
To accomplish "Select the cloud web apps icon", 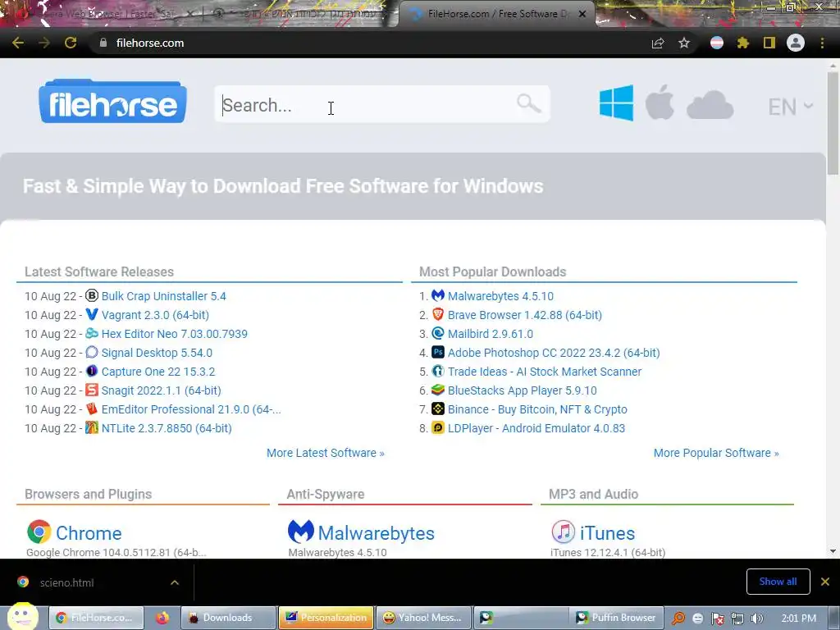I will pos(710,105).
